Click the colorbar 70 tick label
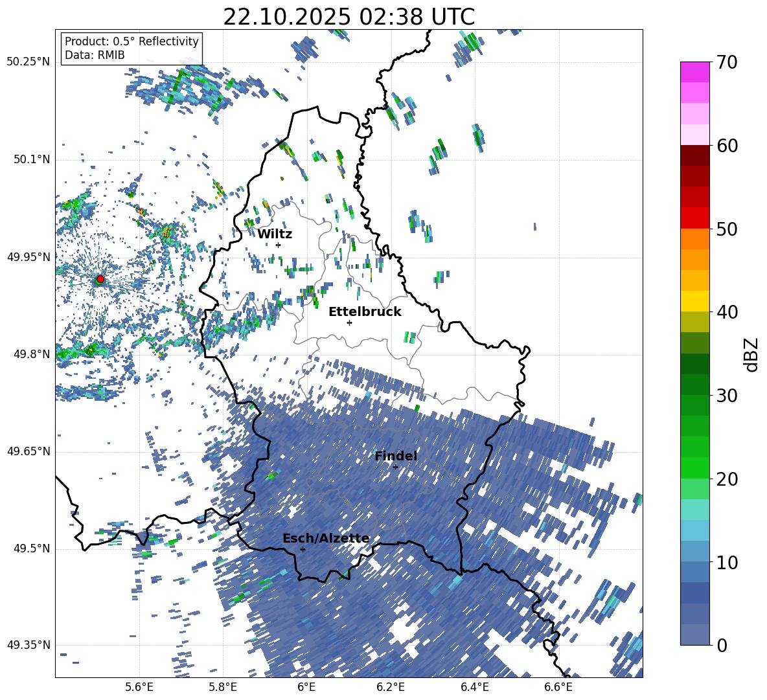This screenshot has height=700, width=767. pos(727,62)
